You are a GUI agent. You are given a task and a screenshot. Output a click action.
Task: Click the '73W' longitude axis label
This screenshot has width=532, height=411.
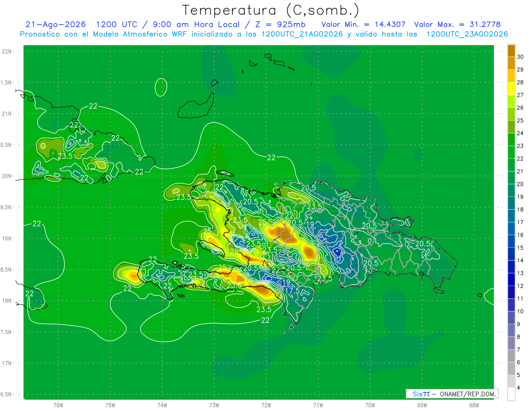point(214,405)
